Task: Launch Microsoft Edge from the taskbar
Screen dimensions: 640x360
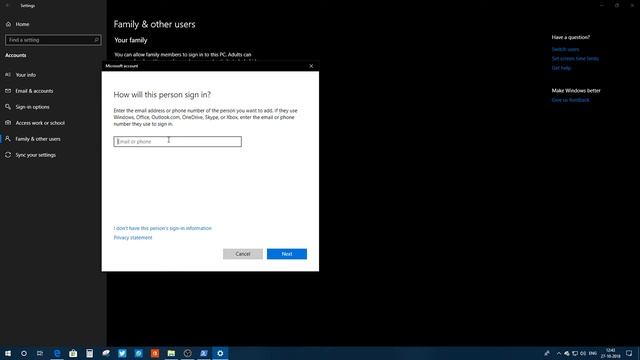Action: tap(57, 353)
